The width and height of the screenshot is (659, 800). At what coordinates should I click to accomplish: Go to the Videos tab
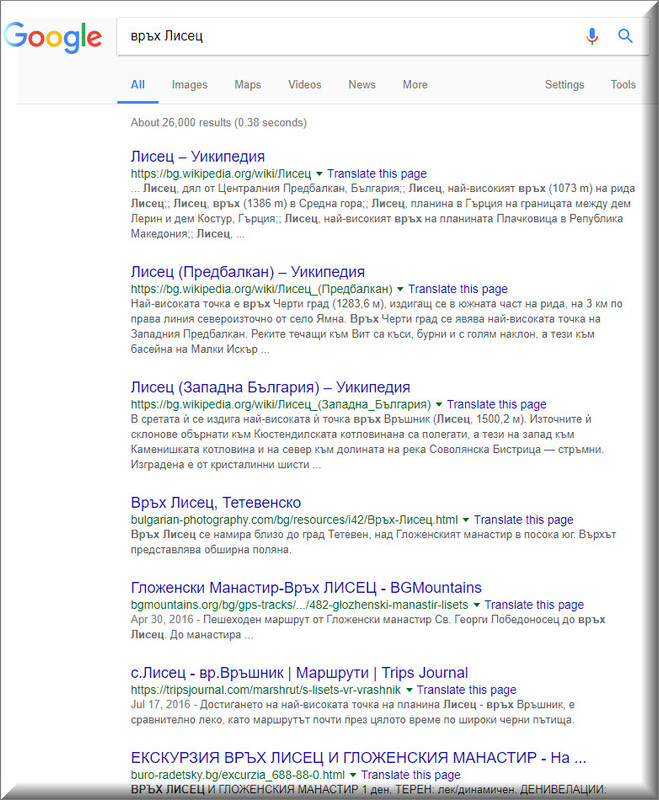click(x=305, y=85)
